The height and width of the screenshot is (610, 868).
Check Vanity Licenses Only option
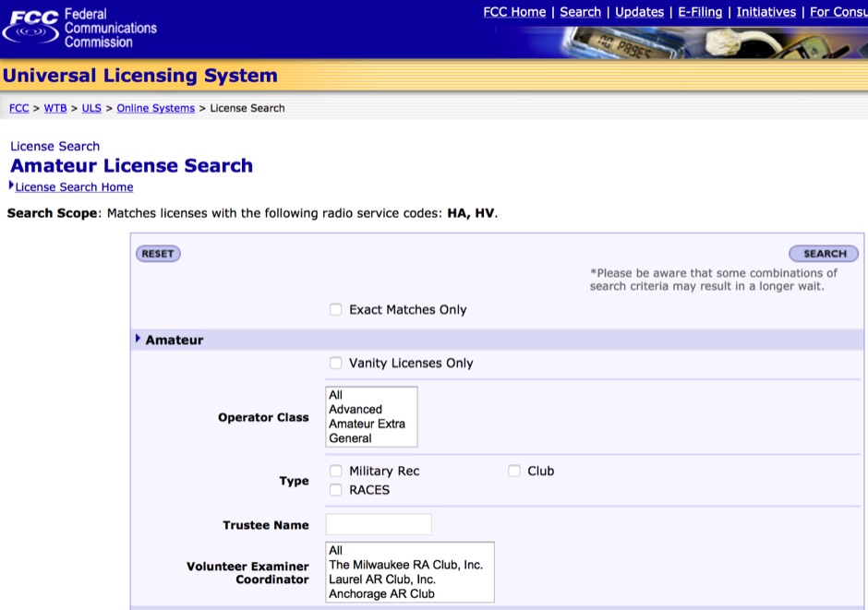pyautogui.click(x=336, y=364)
